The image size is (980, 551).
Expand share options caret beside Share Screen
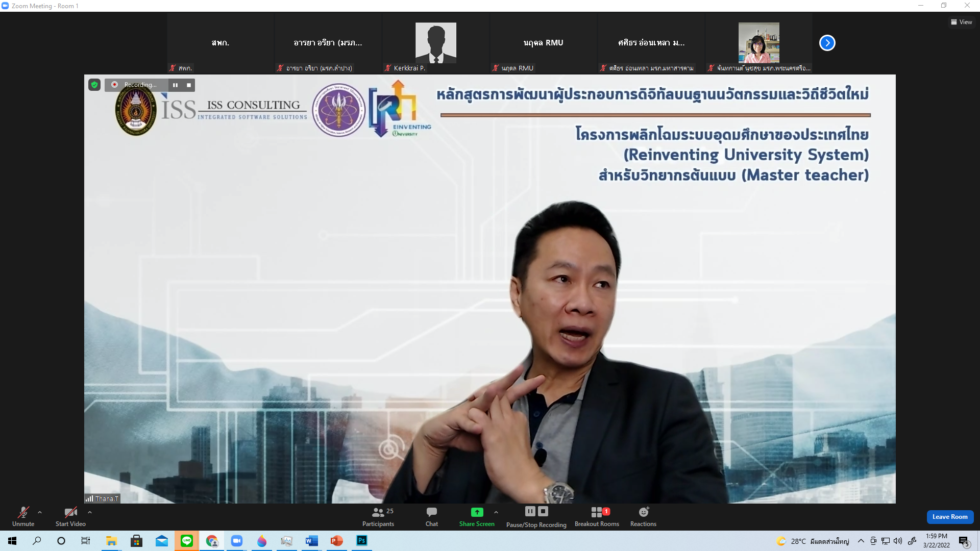(496, 512)
